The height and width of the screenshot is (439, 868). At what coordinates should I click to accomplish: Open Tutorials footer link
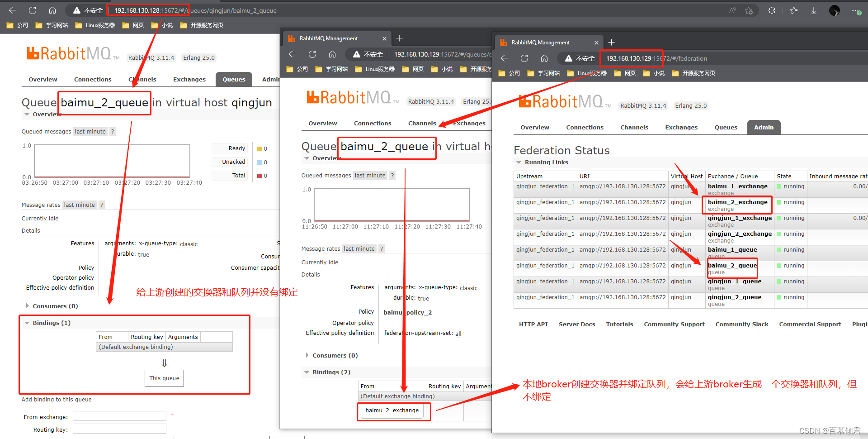coord(619,324)
